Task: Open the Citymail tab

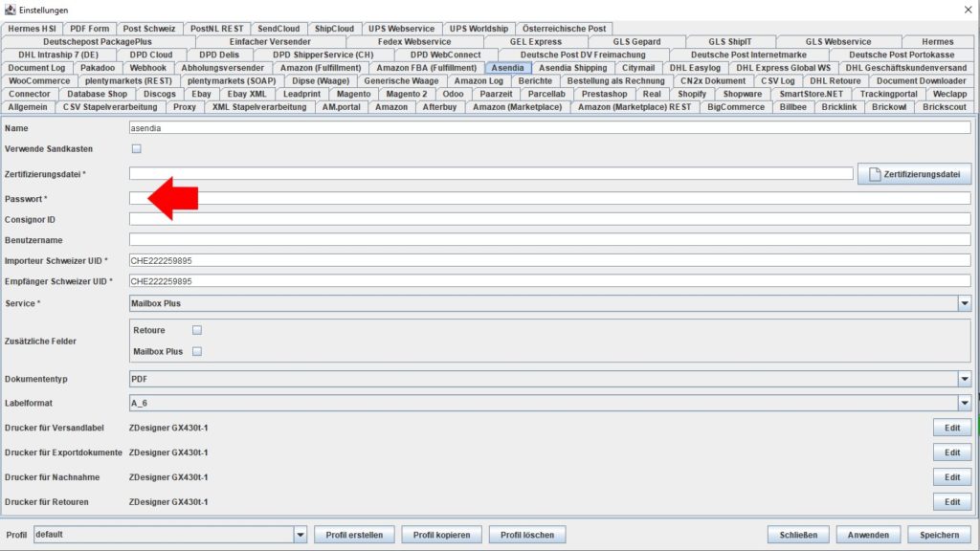Action: click(x=638, y=68)
